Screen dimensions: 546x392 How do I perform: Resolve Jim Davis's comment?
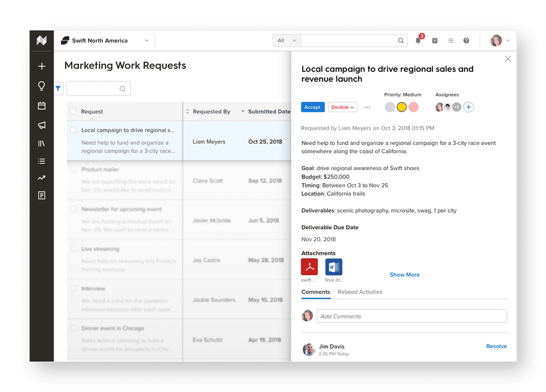coord(496,346)
